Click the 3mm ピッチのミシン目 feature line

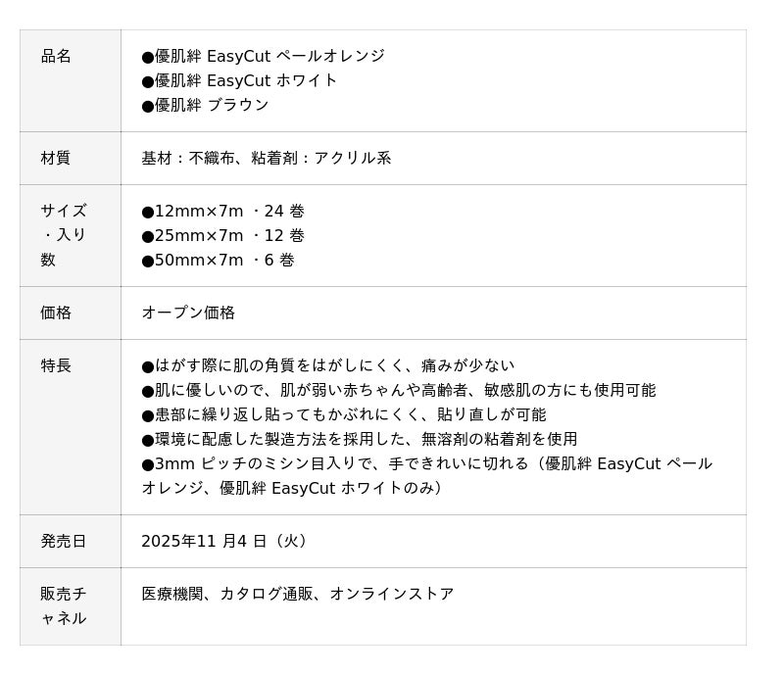427,475
